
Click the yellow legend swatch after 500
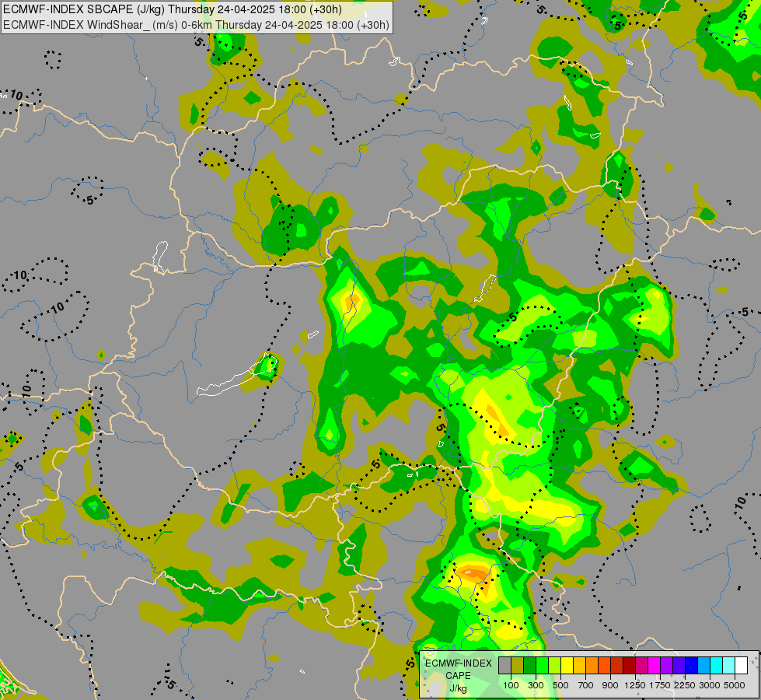pos(567,666)
